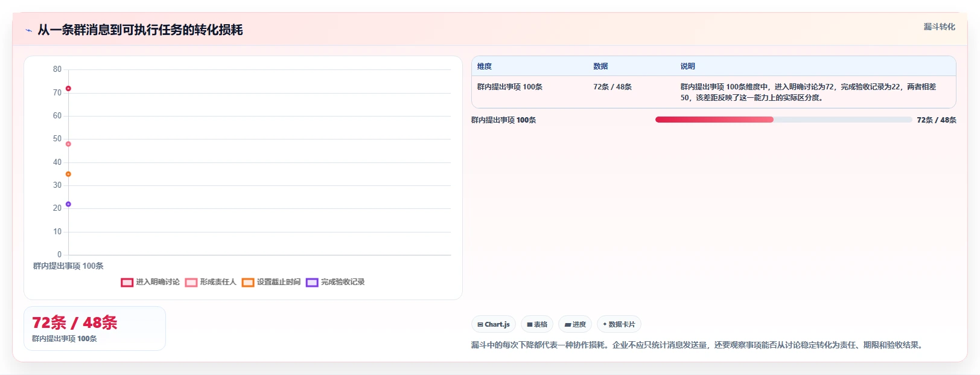The image size is (980, 375).
Task: Click the lightning icon beside the section title
Action: point(28,30)
